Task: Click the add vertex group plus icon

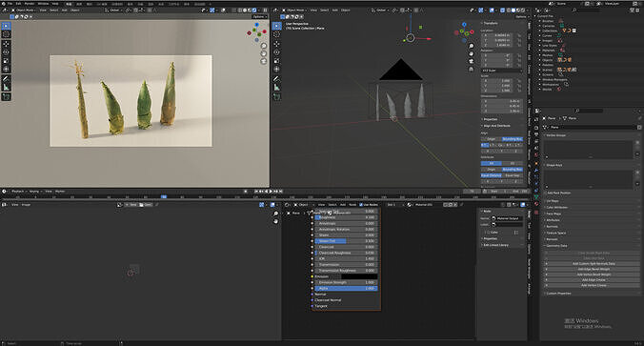Action: point(638,143)
